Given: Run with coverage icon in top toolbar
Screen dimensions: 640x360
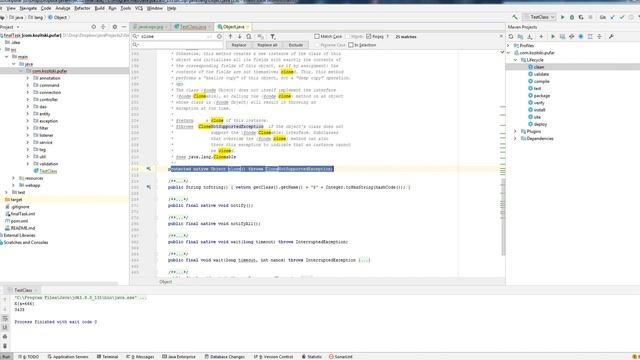Looking at the screenshot, I should pyautogui.click(x=581, y=17).
